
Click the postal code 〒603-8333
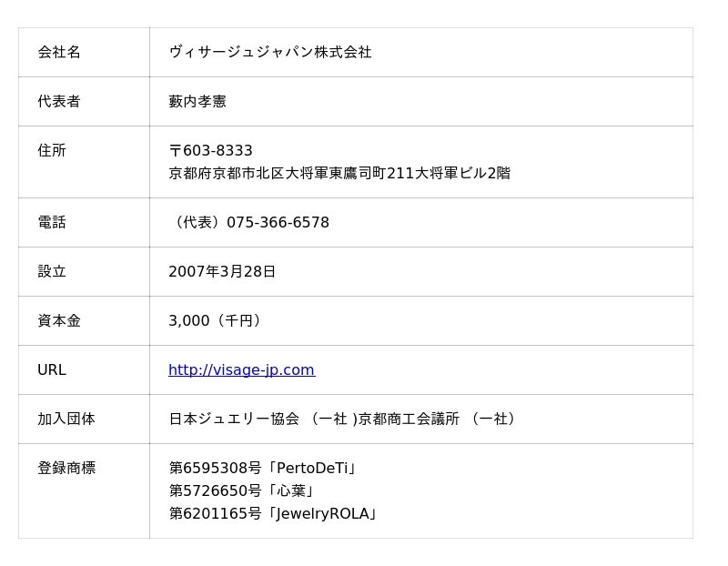click(211, 150)
